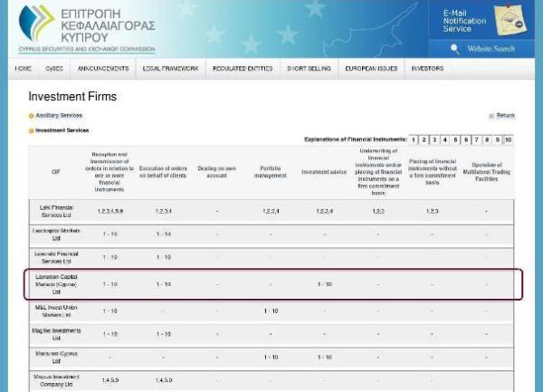Click the Portfolio management column header
Image resolution: width=543 pixels, height=392 pixels.
click(271, 172)
